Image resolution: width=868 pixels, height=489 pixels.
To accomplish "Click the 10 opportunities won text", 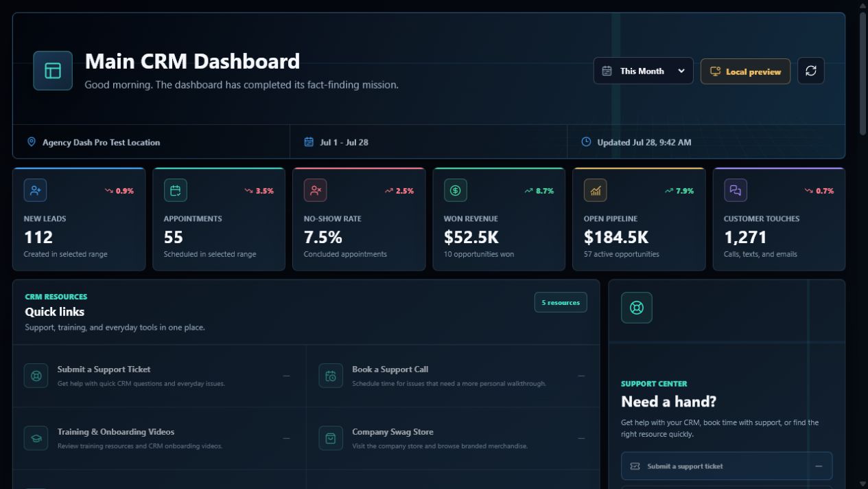I will (479, 254).
